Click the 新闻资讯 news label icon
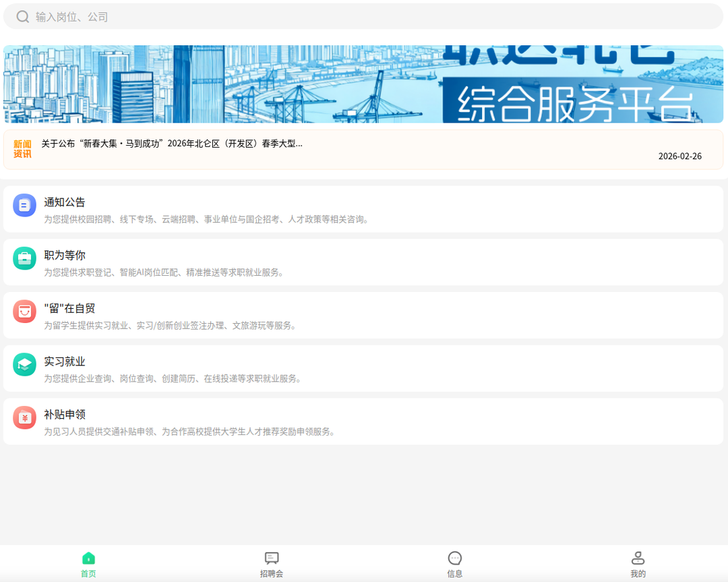The image size is (728, 582). coord(20,148)
